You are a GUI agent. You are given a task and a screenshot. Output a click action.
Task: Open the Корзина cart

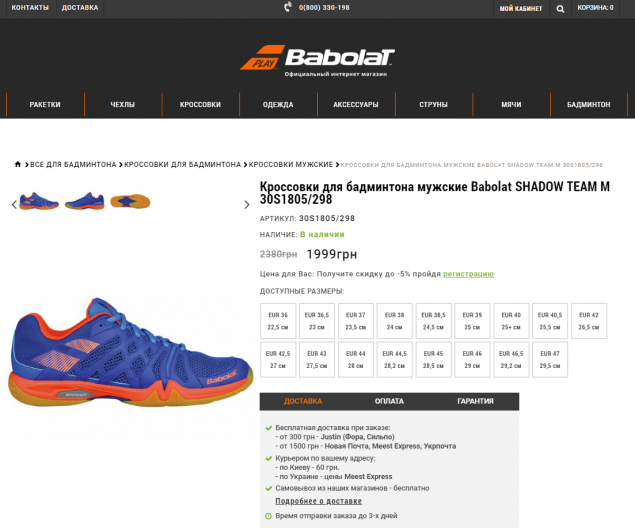pyautogui.click(x=595, y=8)
